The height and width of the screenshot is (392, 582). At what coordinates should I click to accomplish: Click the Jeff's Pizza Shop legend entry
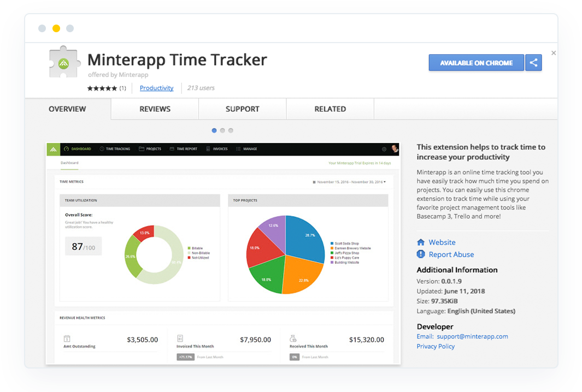pyautogui.click(x=345, y=253)
